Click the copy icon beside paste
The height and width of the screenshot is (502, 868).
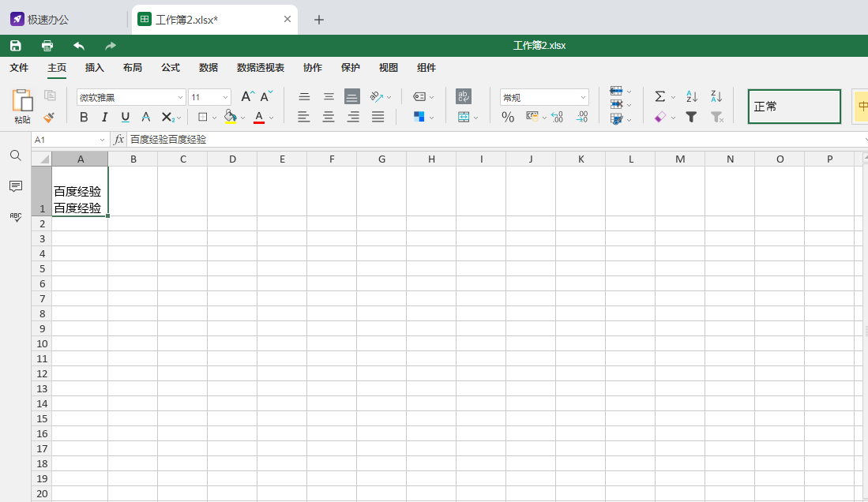[50, 96]
